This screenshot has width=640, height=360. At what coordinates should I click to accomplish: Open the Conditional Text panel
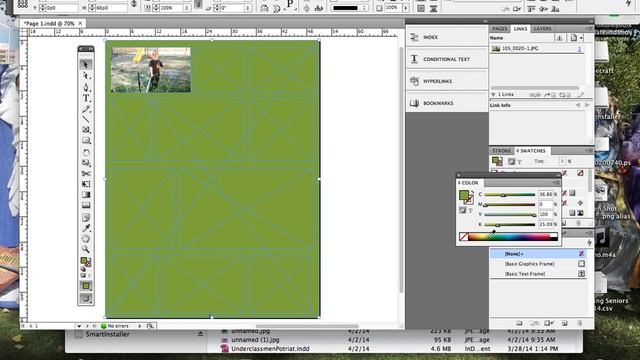(447, 59)
